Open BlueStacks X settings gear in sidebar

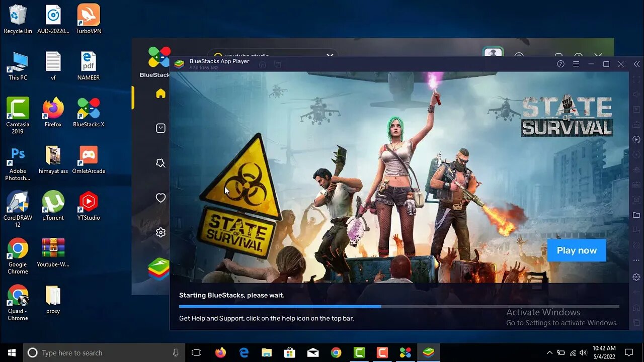point(160,232)
